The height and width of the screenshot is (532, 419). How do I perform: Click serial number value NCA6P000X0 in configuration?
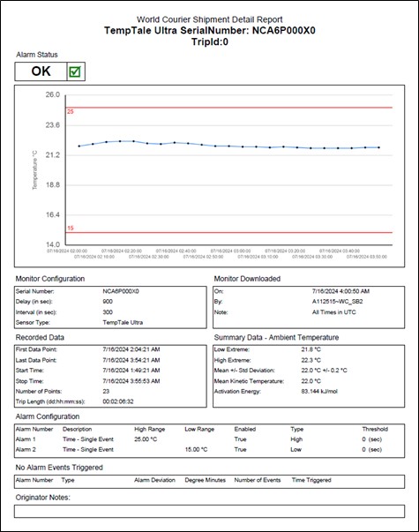[121, 291]
